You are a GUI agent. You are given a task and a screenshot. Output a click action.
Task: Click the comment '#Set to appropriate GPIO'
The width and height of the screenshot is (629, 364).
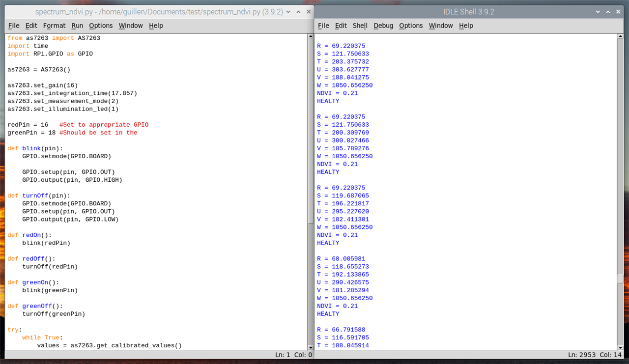pyautogui.click(x=104, y=124)
